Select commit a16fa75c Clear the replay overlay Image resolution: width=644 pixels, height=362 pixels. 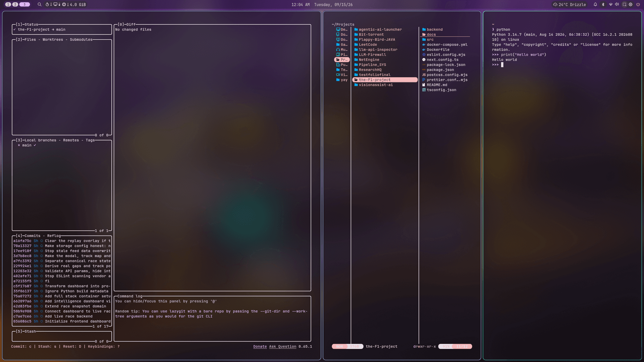(x=62, y=241)
